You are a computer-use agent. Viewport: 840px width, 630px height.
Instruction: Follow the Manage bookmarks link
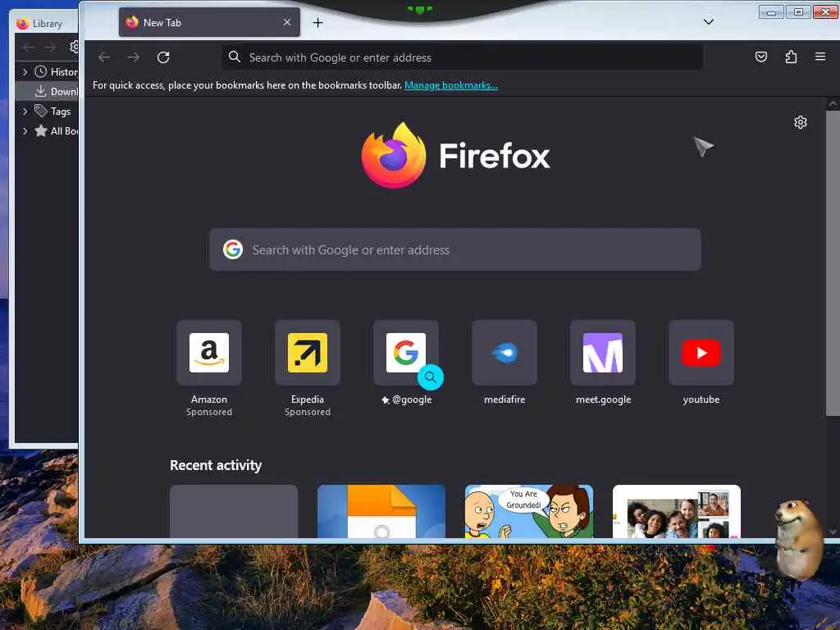(451, 85)
